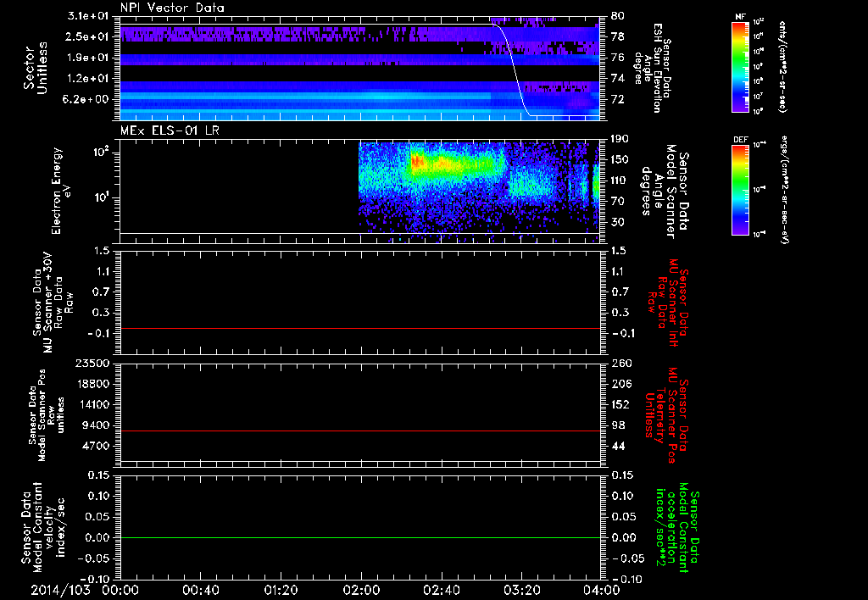
Task: Click the 'Electron Energy eV' axis title
Action: (61, 191)
